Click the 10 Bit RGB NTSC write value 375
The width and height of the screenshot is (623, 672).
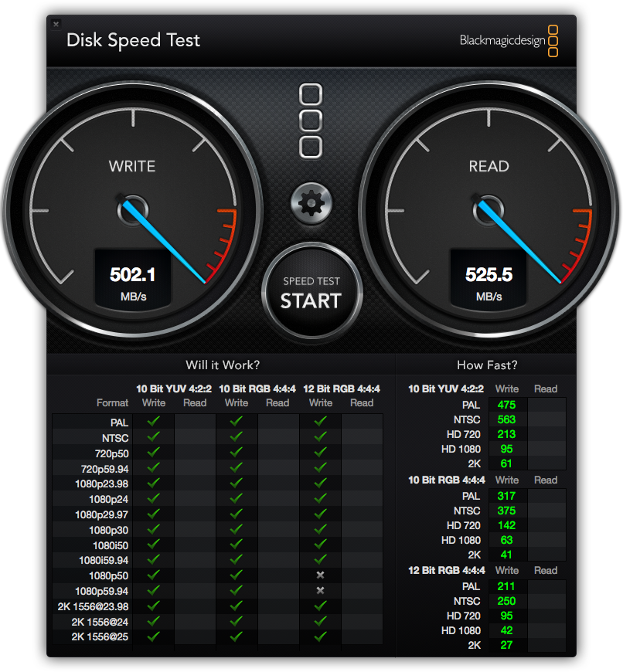click(506, 511)
